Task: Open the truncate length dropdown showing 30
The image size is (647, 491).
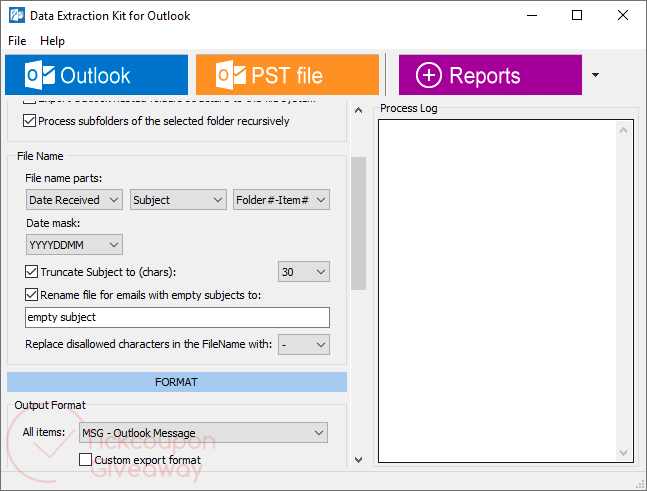Action: pyautogui.click(x=304, y=271)
